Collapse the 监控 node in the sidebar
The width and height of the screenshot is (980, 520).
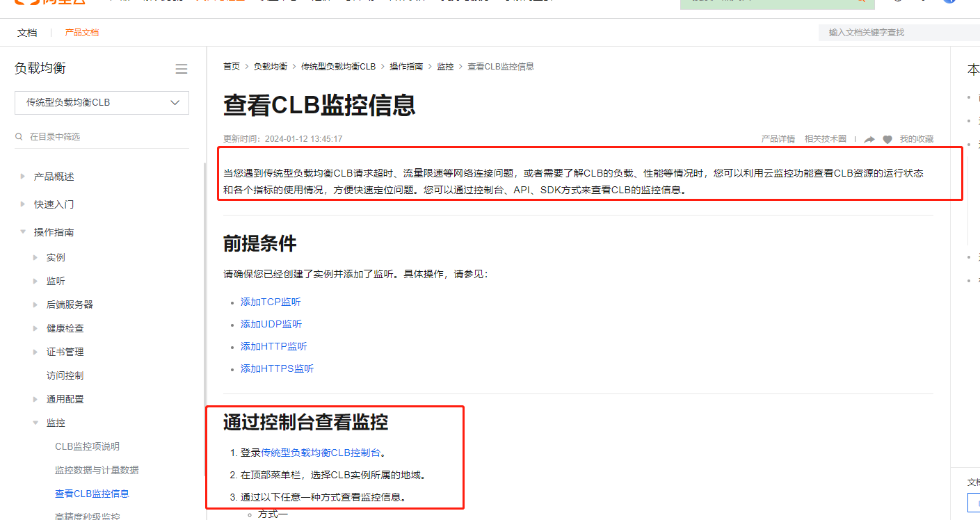[x=35, y=423]
